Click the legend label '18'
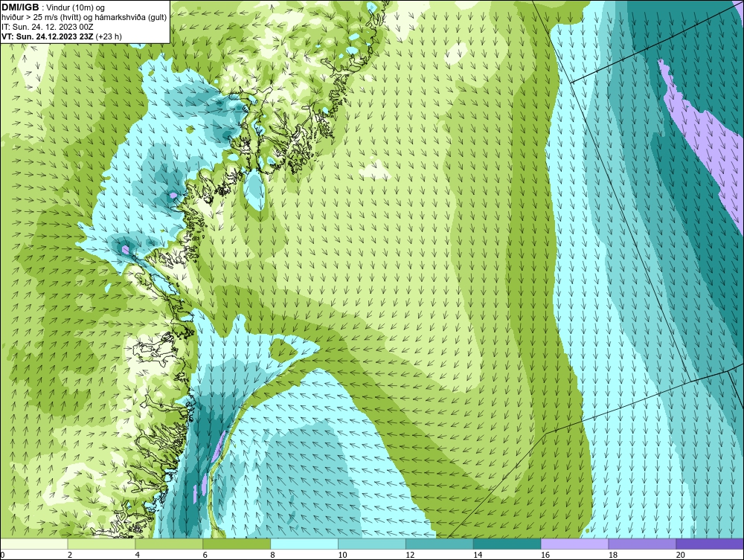 click(x=612, y=555)
